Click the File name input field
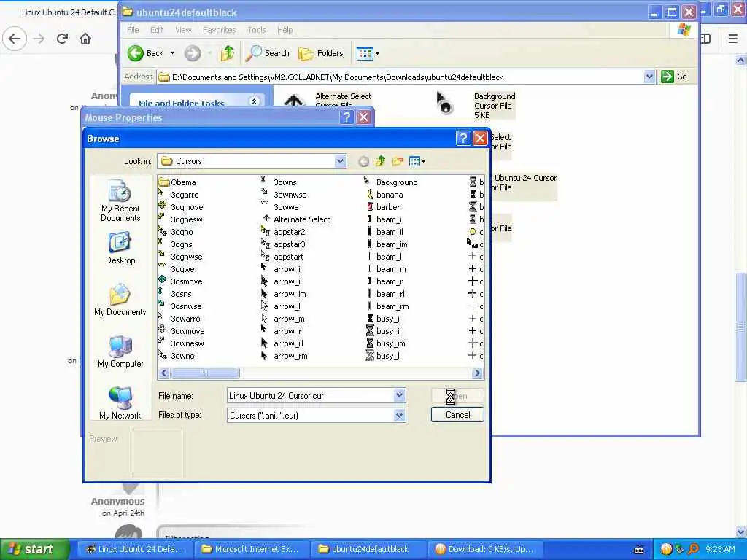 pyautogui.click(x=310, y=395)
